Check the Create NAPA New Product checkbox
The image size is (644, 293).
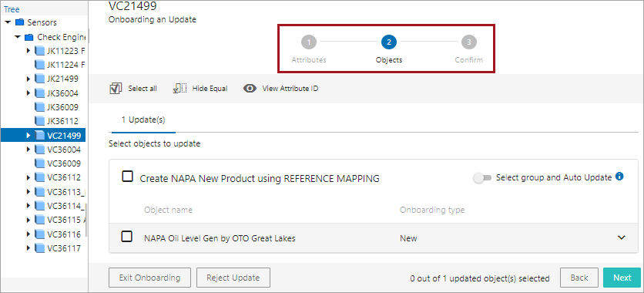point(128,177)
